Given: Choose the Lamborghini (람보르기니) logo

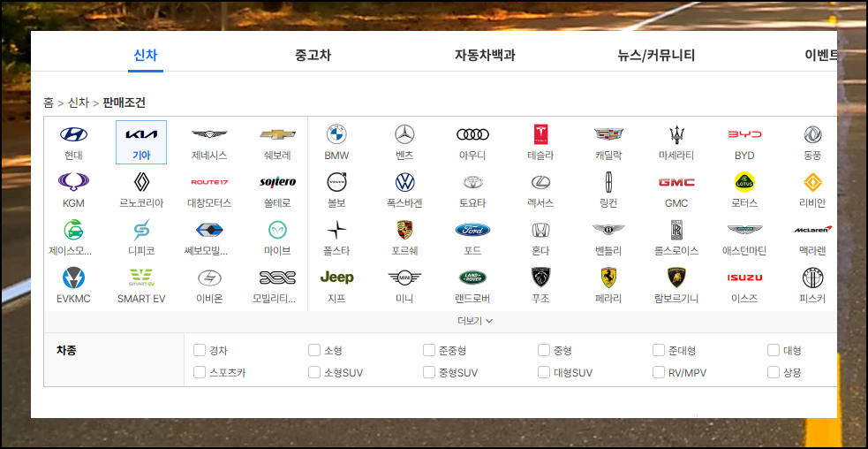Looking at the screenshot, I should pos(676,278).
